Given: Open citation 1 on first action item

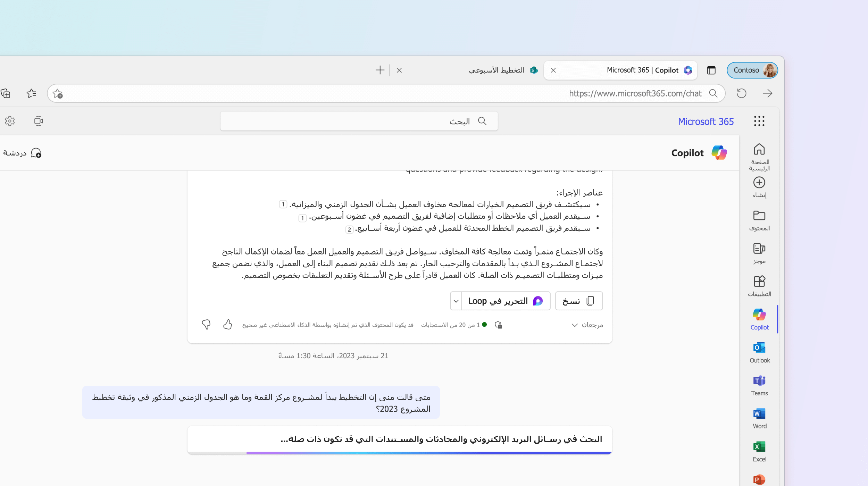Looking at the screenshot, I should tap(283, 204).
